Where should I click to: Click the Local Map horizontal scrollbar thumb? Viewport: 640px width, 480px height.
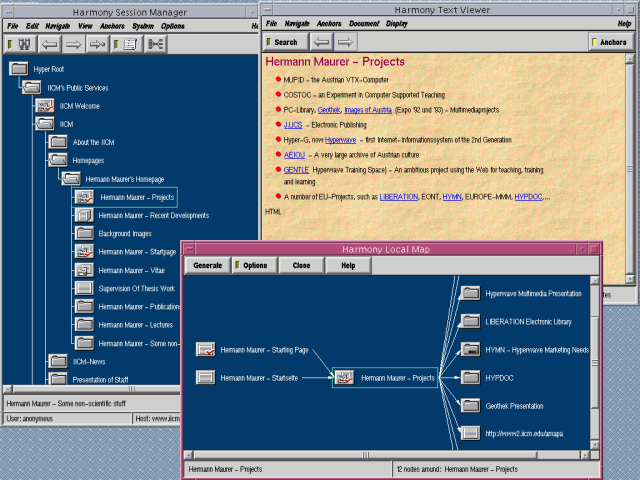(x=365, y=455)
